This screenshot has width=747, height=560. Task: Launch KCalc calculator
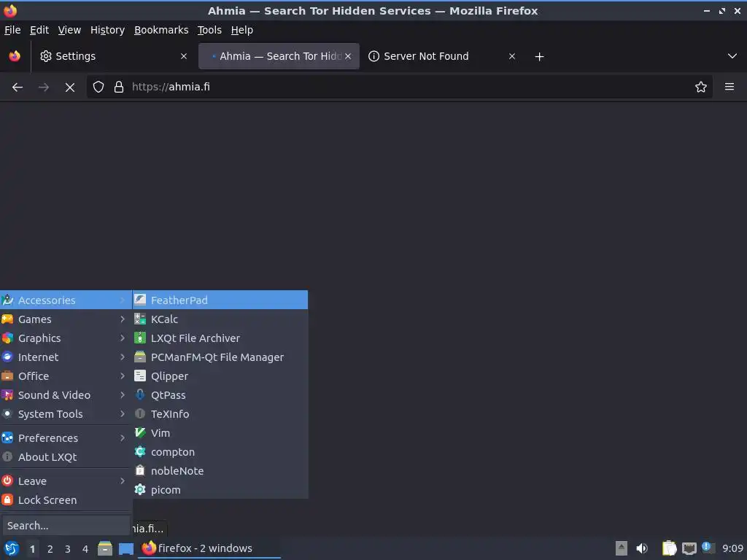pyautogui.click(x=220, y=319)
